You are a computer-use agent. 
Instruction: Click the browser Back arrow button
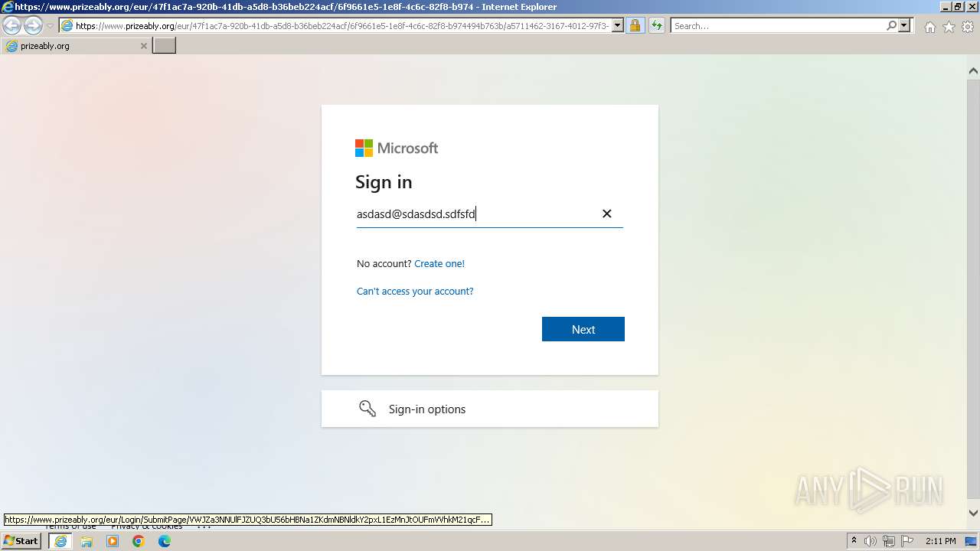[x=12, y=26]
